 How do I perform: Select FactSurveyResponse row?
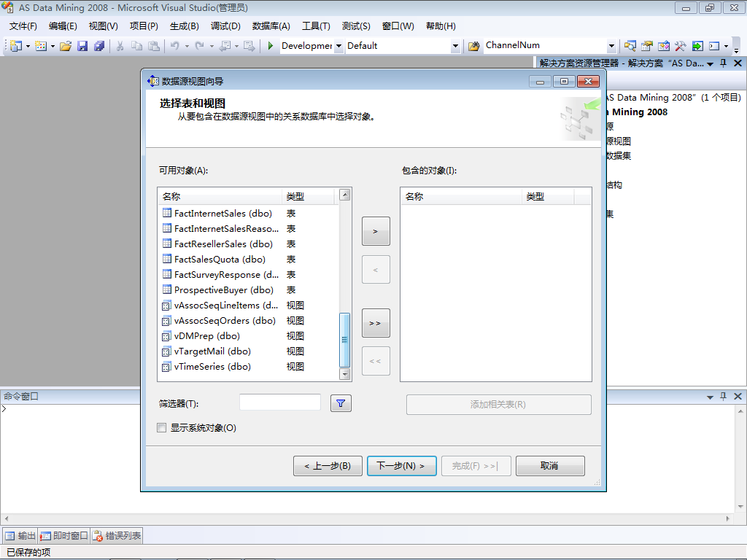tap(249, 274)
